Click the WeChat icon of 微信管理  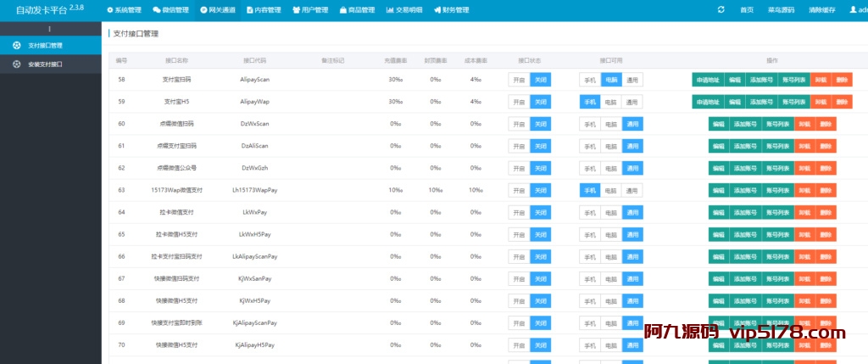click(x=157, y=10)
